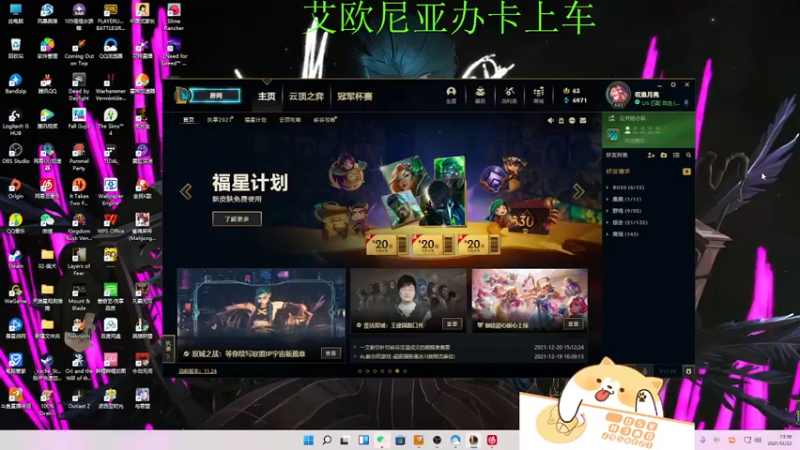Image resolution: width=800 pixels, height=450 pixels.
Task: Open OBS Studio desktop shortcut
Action: [x=16, y=153]
